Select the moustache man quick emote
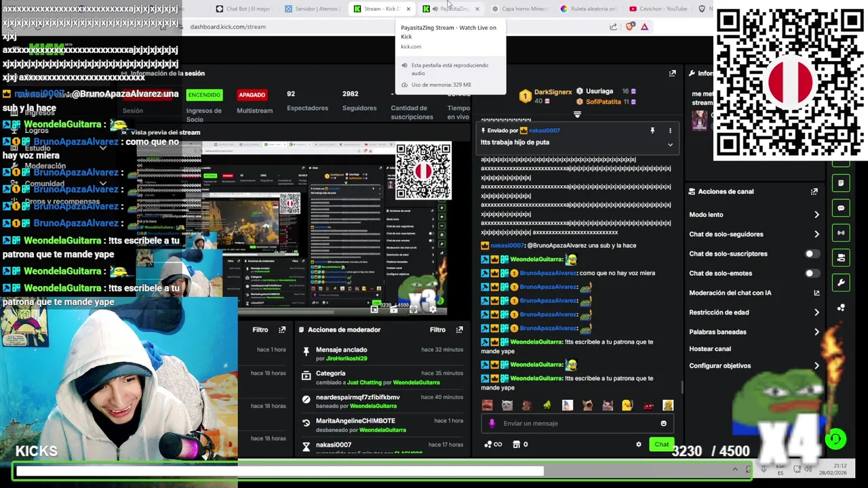 [487, 405]
